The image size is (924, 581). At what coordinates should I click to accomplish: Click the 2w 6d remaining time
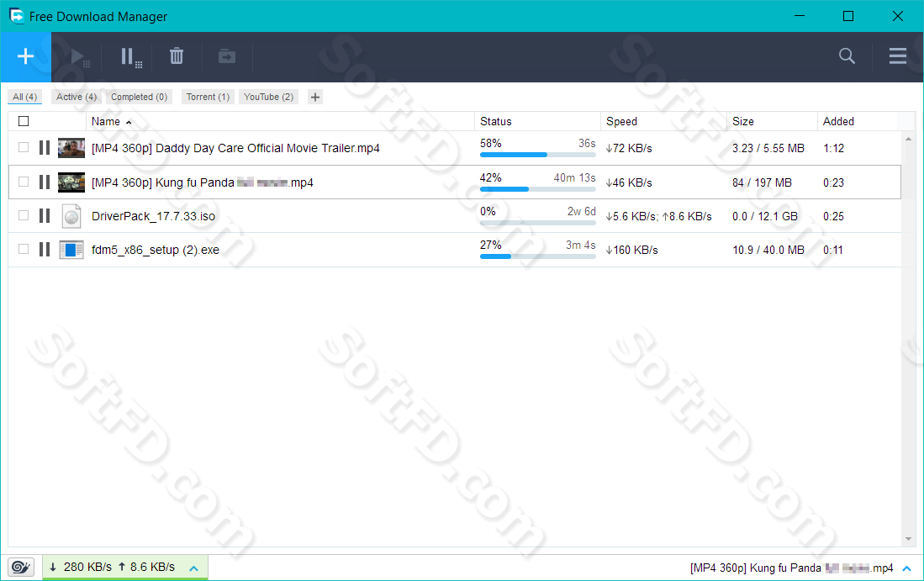(581, 211)
